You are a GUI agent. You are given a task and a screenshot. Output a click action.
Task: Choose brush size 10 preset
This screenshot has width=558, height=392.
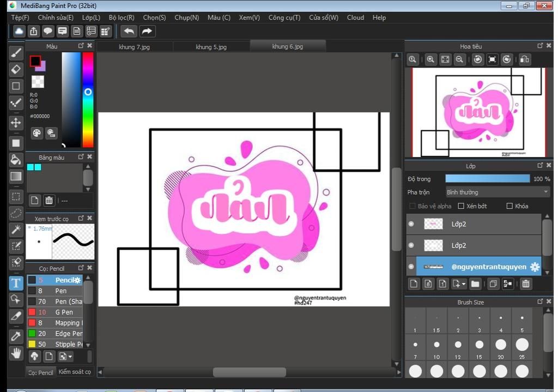click(436, 347)
